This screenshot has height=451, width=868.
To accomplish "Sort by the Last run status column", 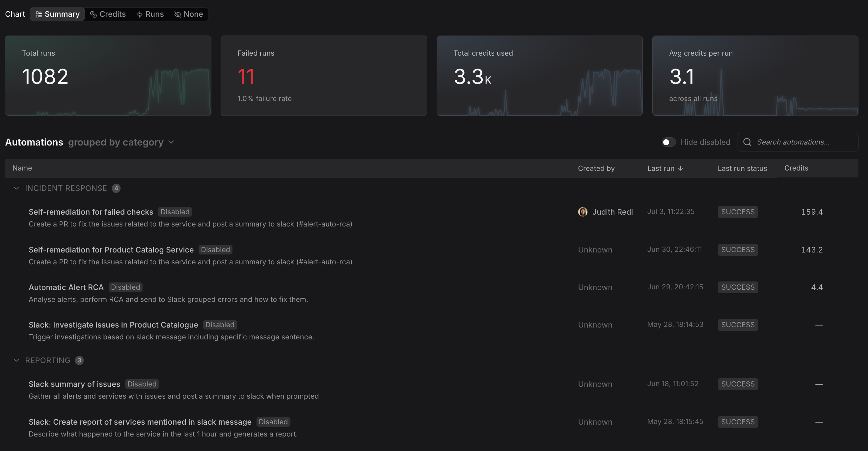I will pos(742,169).
